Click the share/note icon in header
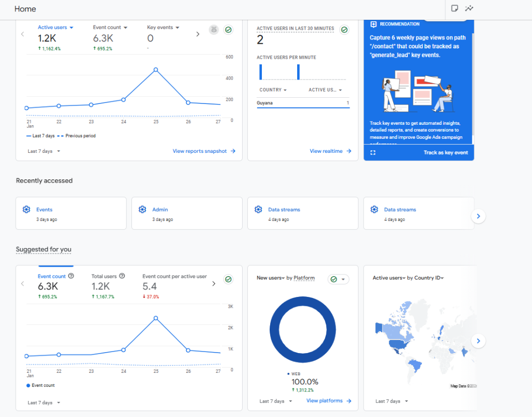The height and width of the screenshot is (417, 532). click(455, 8)
